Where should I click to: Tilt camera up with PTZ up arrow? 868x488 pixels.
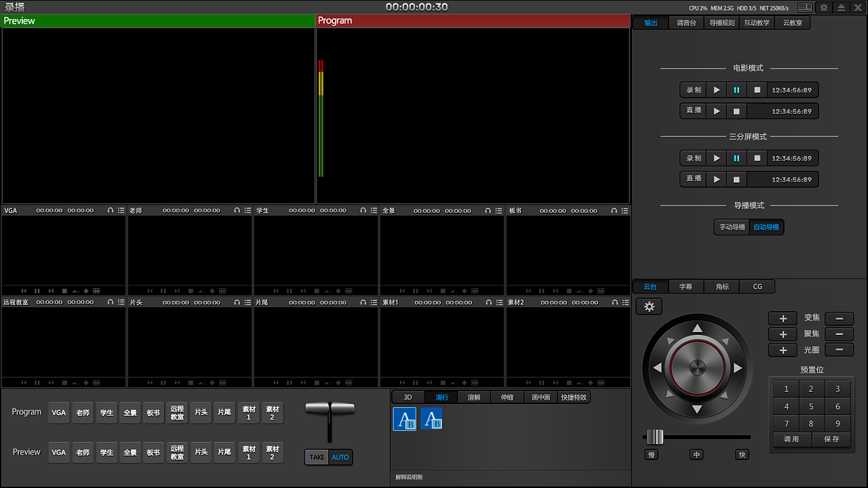coord(697,329)
